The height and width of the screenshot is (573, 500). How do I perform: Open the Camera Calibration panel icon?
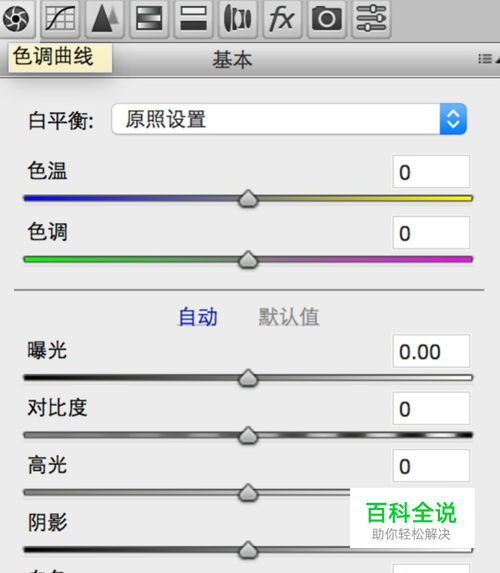(327, 18)
